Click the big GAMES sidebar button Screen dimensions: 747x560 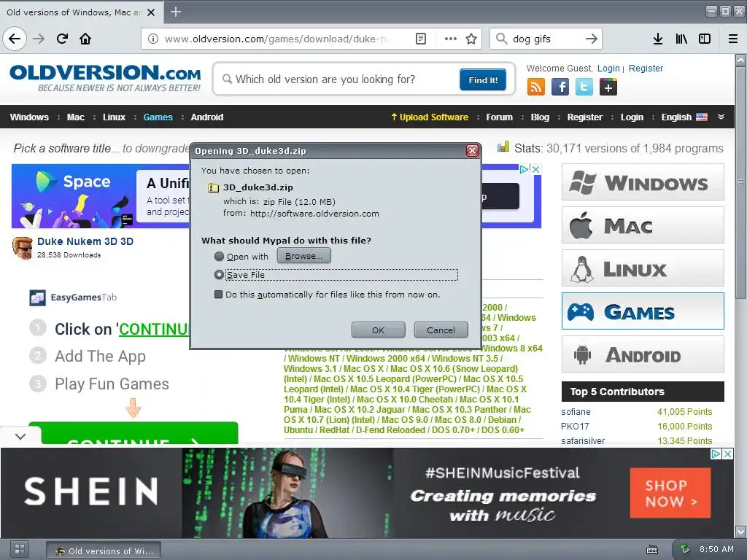coord(643,311)
